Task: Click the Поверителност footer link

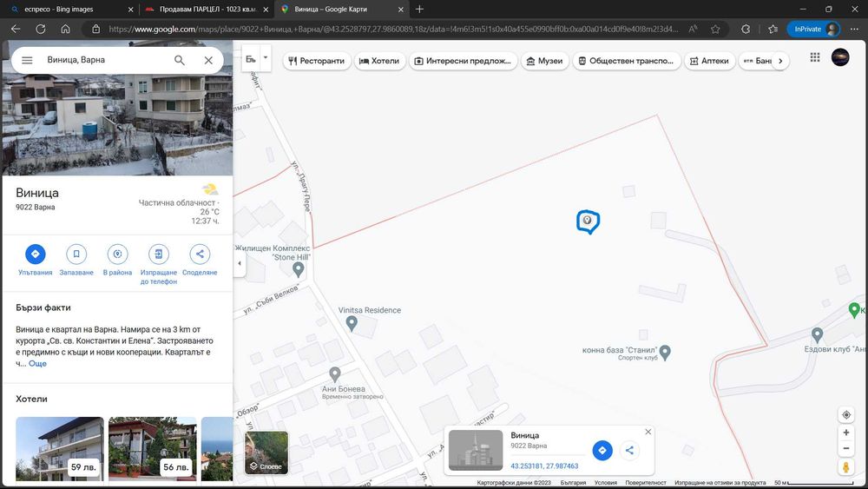Action: coord(646,483)
